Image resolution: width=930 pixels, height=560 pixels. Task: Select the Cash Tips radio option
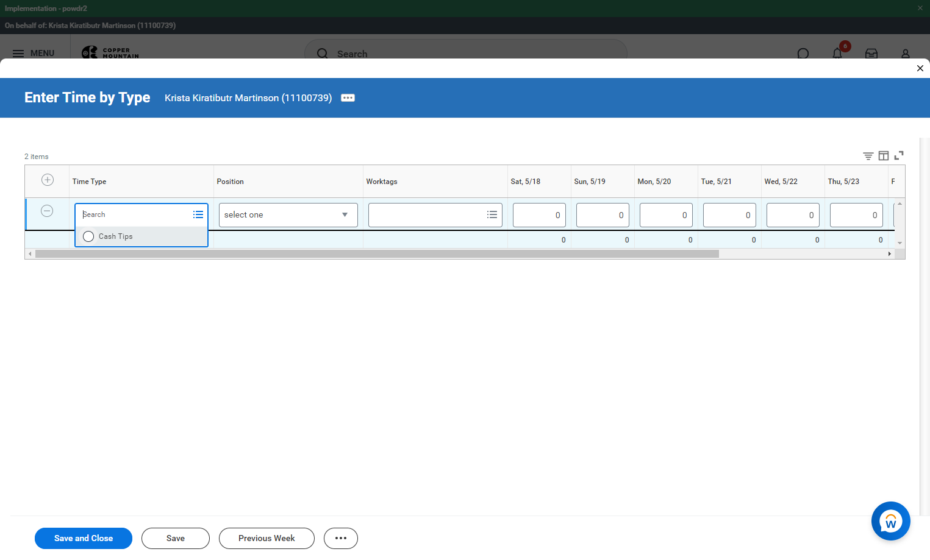tap(88, 236)
